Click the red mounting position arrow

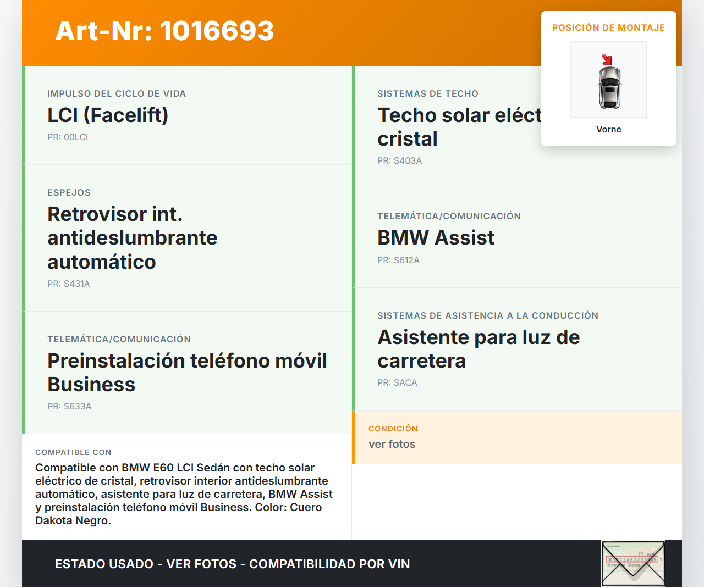607,60
